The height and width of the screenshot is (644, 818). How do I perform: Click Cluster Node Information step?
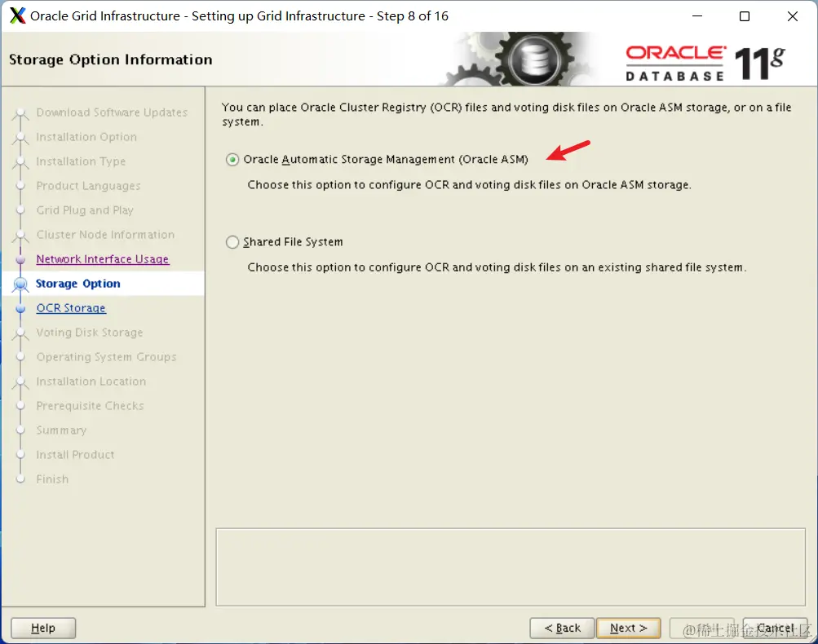coord(105,235)
